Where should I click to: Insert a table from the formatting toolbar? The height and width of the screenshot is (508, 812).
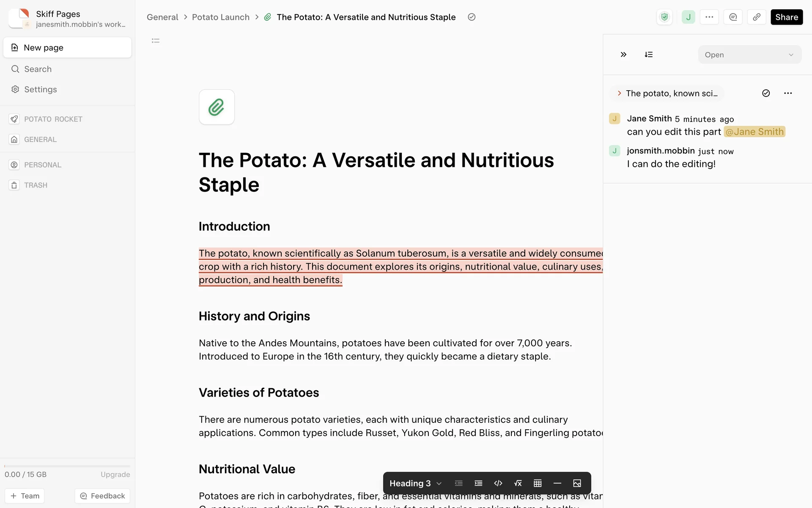[x=538, y=483]
